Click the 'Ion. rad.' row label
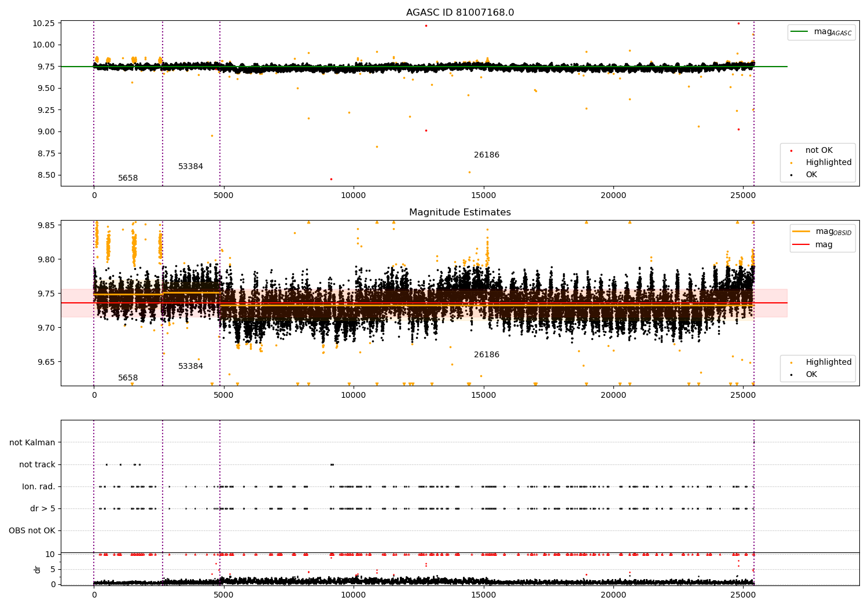This screenshot has width=868, height=608. point(39,486)
